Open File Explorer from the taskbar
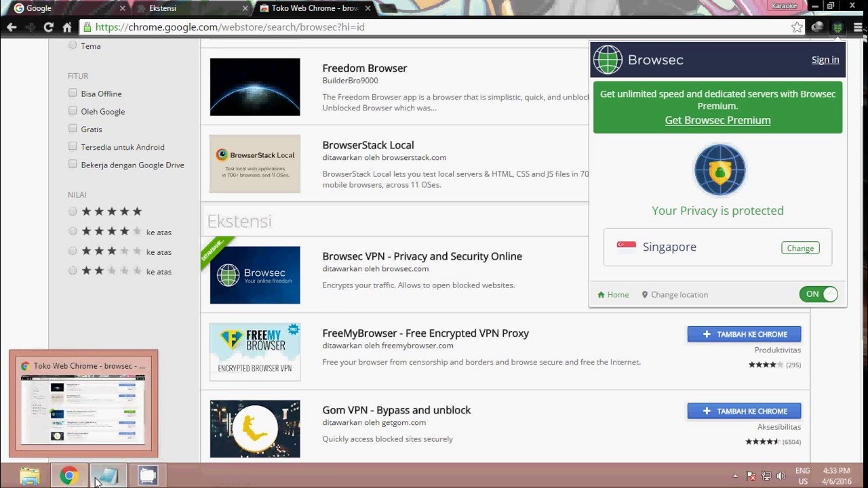Screen dimensions: 868x488 (x=30, y=476)
